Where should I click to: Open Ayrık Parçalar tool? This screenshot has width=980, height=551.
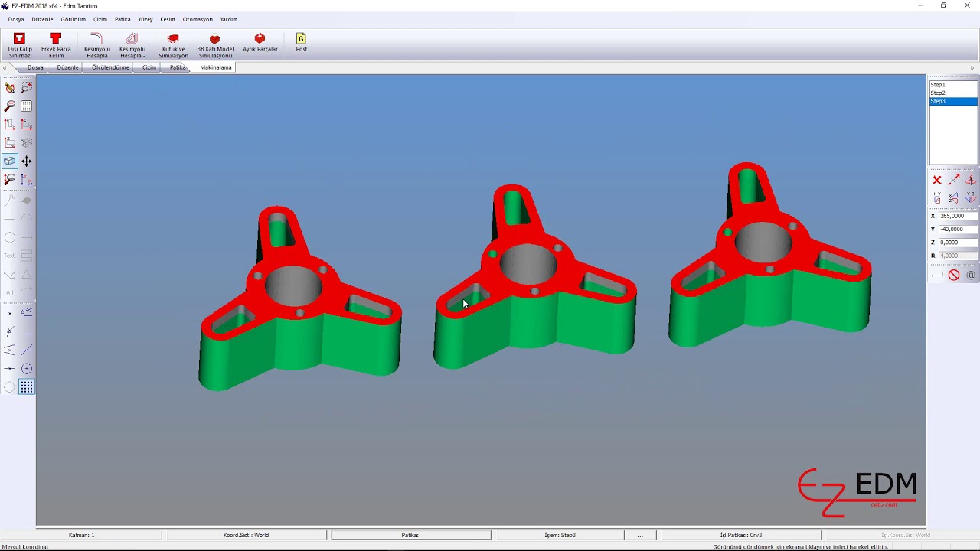[x=260, y=43]
